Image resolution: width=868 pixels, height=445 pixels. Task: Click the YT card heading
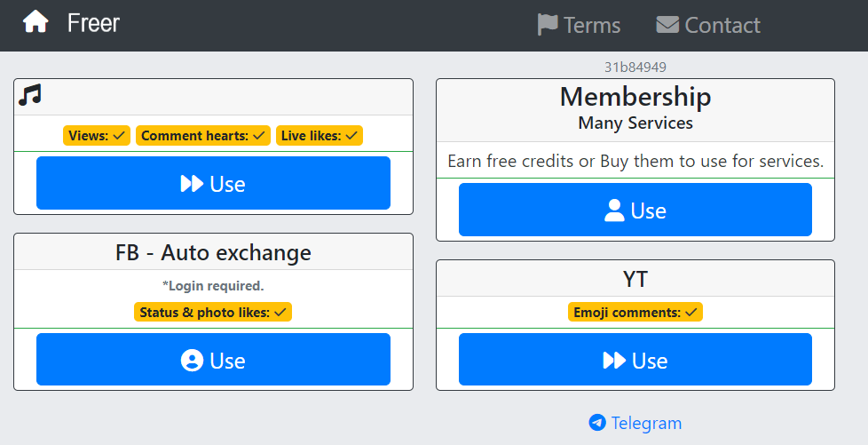point(635,279)
